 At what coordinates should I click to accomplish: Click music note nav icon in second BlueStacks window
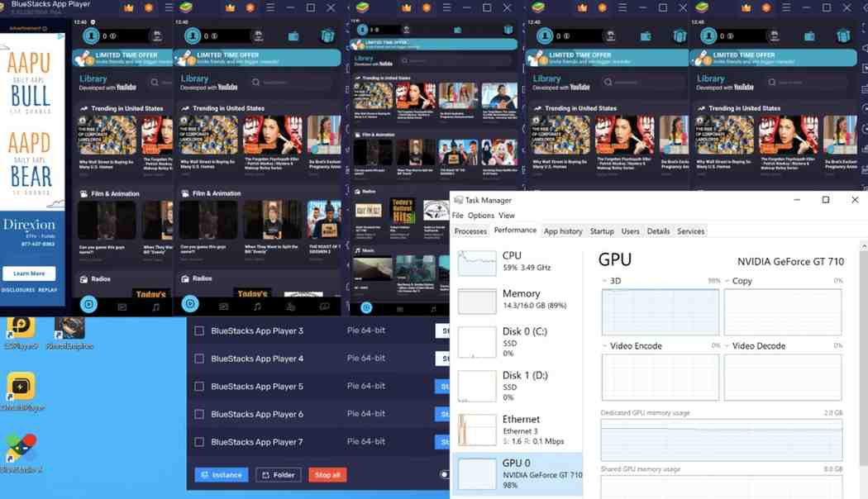[257, 306]
